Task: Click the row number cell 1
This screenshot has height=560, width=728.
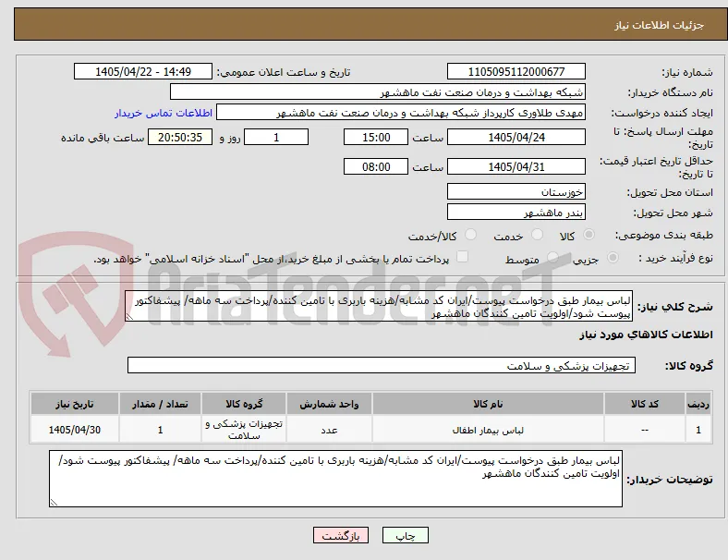Action: [698, 430]
